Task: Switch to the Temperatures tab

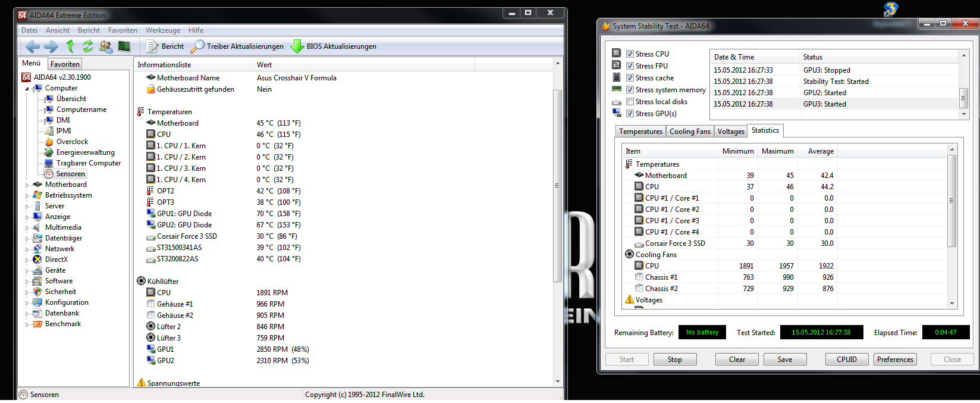Action: coord(640,132)
